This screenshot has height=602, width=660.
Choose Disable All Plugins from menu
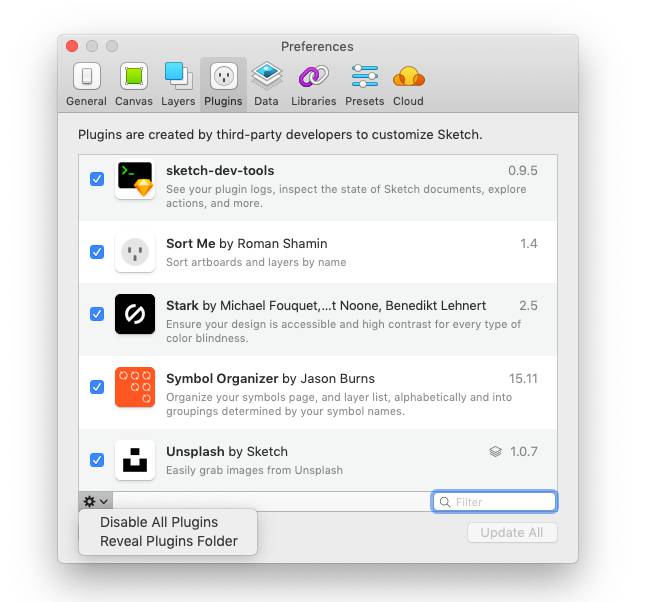(159, 522)
